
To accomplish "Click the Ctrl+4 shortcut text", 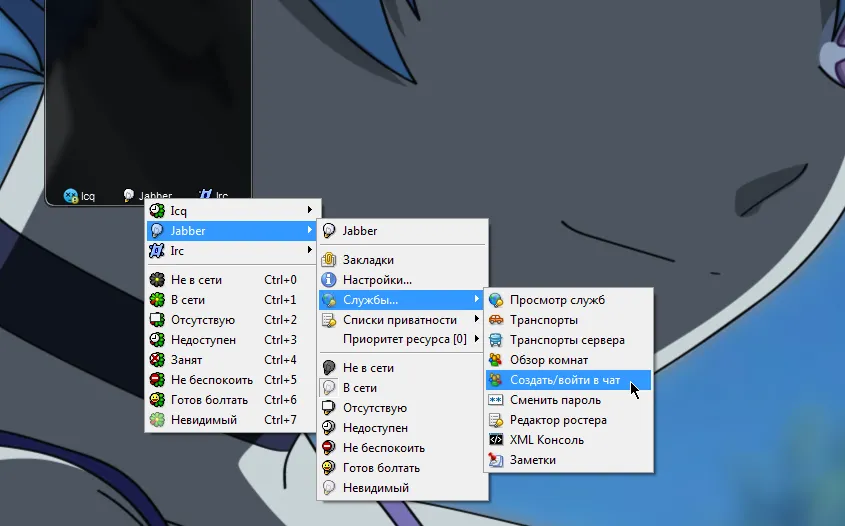I will (x=280, y=359).
